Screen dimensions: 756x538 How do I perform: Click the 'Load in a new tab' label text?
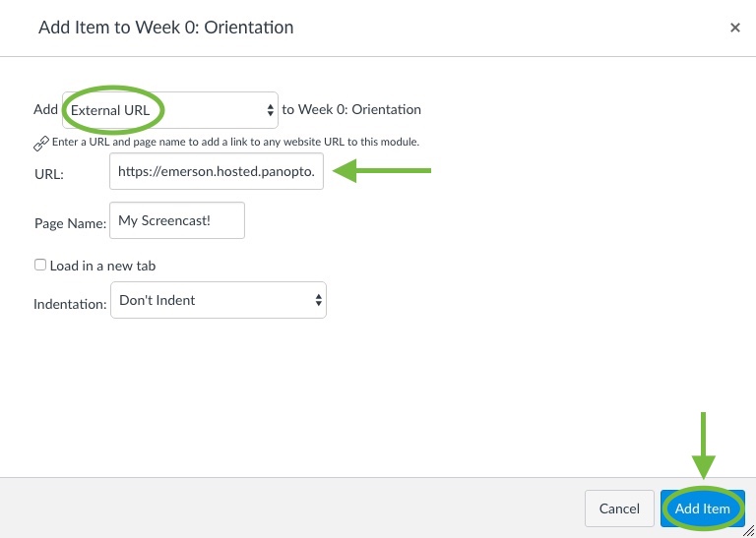point(102,266)
